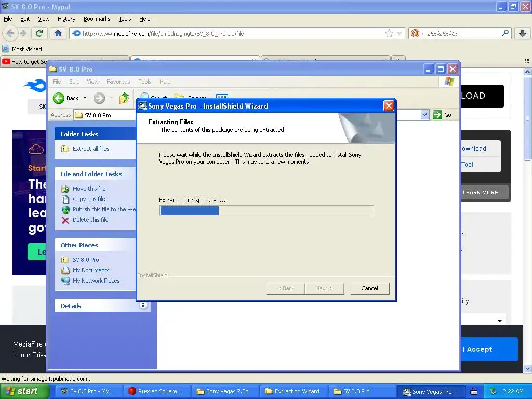Open the Explorer window Tools menu
This screenshot has height=399, width=532.
coord(145,82)
